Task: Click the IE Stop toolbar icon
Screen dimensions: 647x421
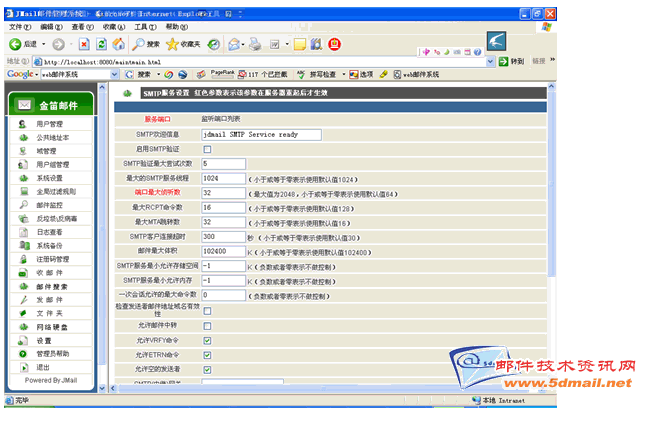Action: coord(84,45)
